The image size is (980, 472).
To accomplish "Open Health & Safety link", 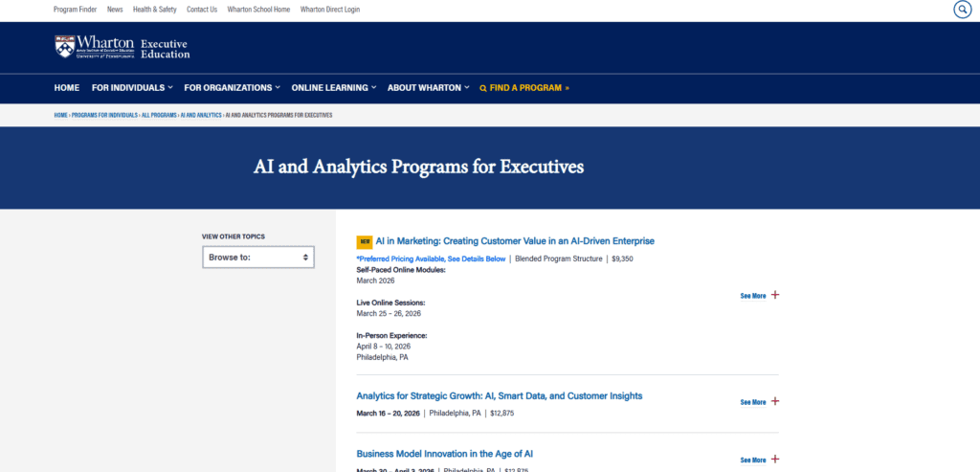I will click(155, 10).
